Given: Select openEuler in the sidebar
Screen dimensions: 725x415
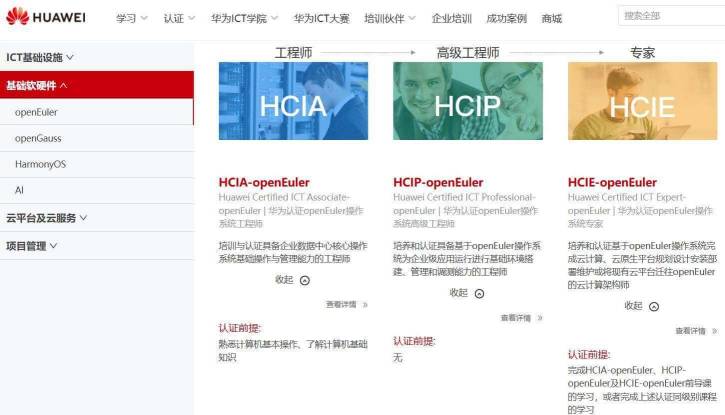Looking at the screenshot, I should (x=97, y=112).
